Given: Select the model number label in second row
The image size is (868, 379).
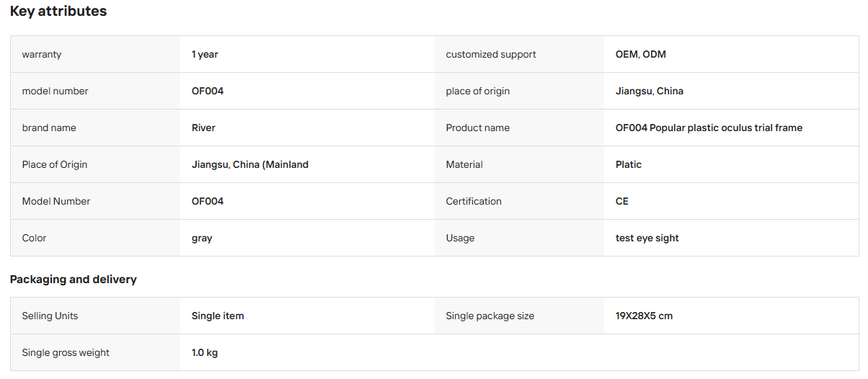Looking at the screenshot, I should (x=56, y=91).
